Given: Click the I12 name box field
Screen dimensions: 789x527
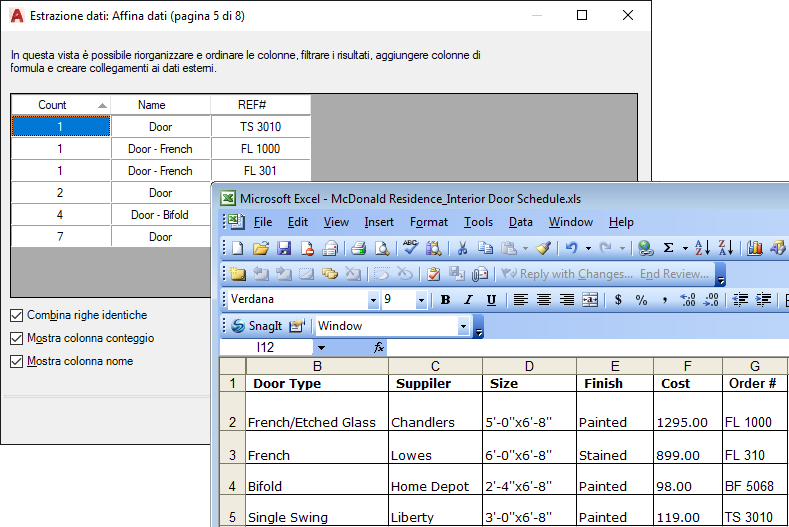Looking at the screenshot, I should coord(266,347).
